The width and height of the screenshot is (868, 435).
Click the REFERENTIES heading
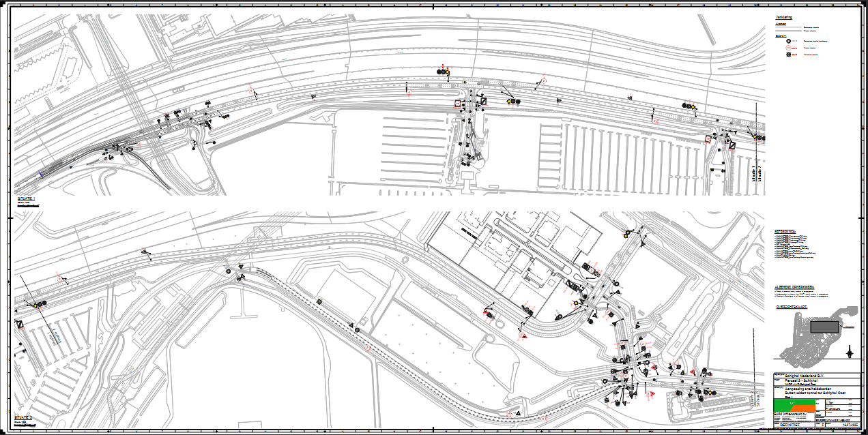click(x=785, y=232)
